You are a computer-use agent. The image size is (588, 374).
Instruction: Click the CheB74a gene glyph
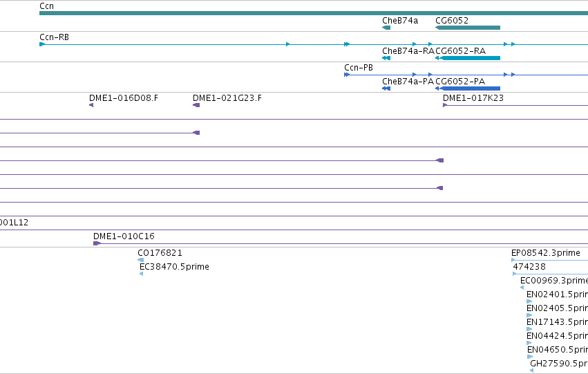(386, 28)
